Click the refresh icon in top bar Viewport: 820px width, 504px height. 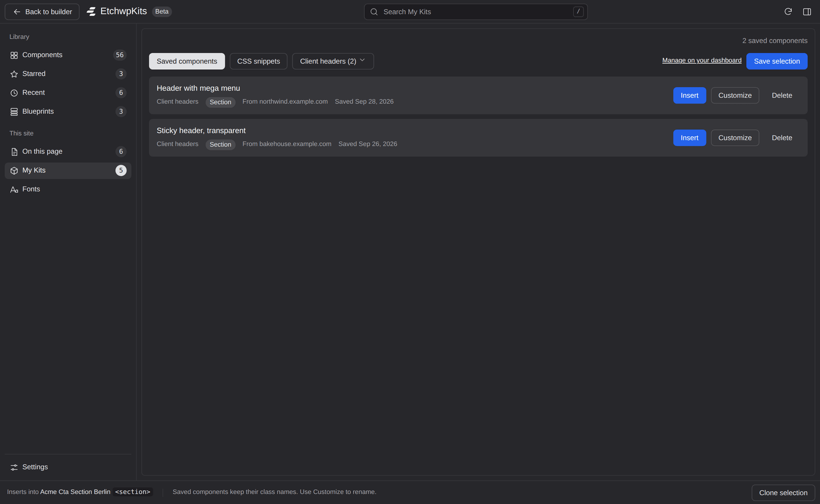click(788, 12)
